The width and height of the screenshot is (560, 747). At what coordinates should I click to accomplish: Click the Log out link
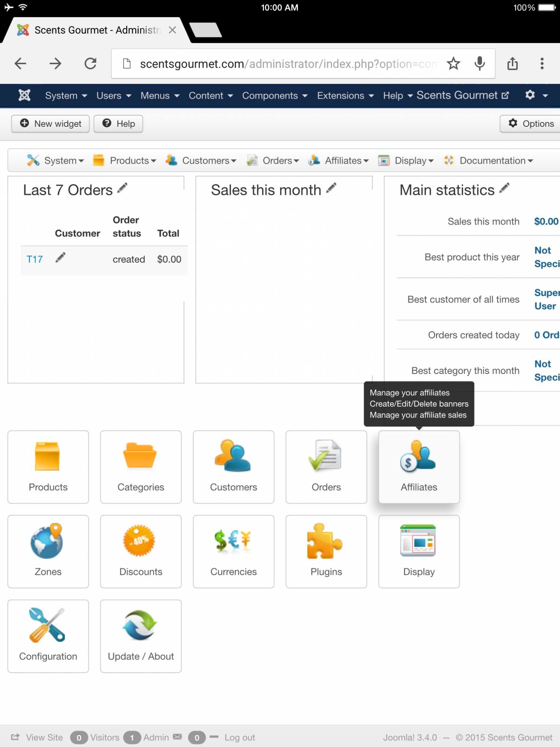coord(240,737)
